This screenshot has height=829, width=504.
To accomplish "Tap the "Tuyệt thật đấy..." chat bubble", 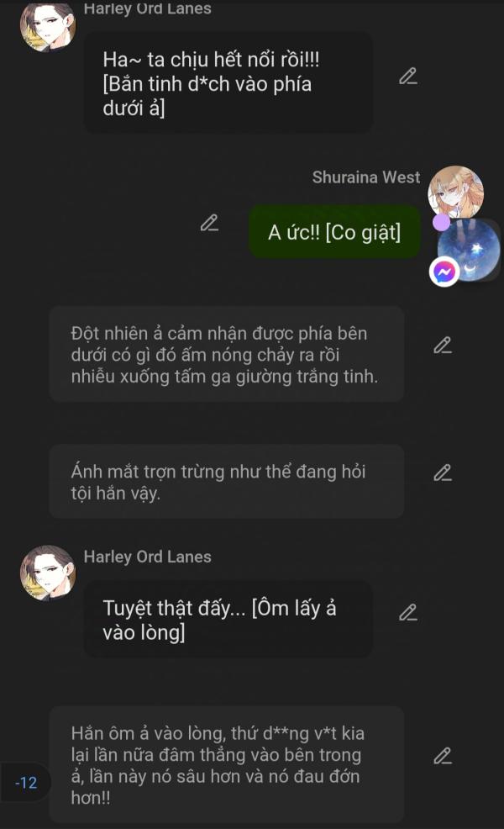I will point(228,620).
